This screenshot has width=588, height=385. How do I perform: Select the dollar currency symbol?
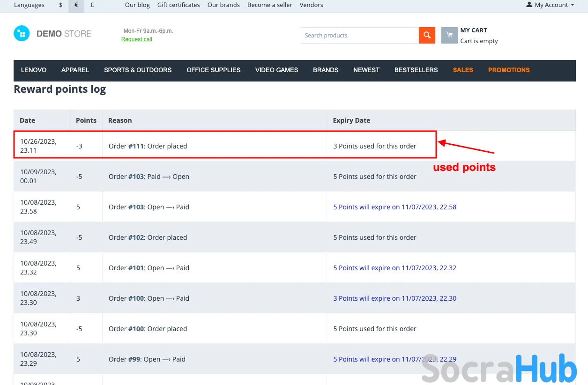pos(61,5)
